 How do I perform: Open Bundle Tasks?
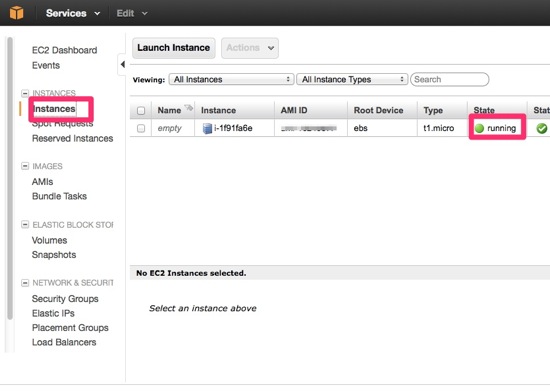(59, 196)
